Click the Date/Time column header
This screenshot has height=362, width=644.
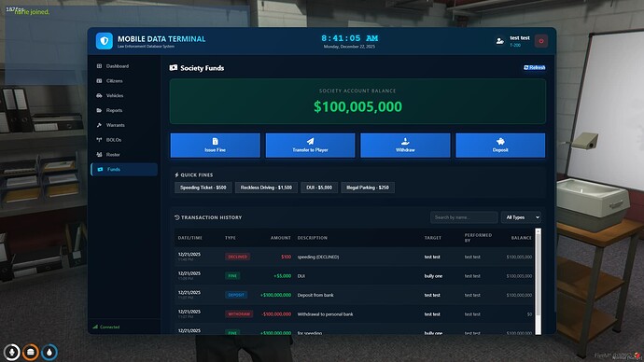(190, 238)
